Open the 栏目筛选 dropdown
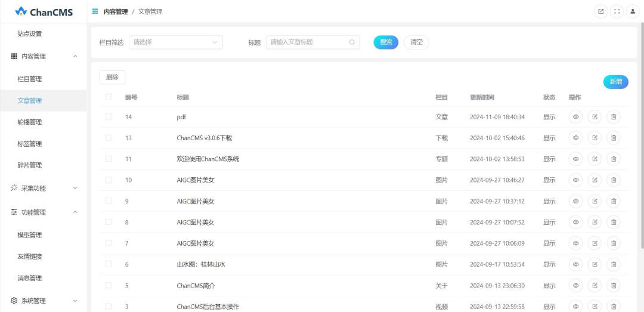Image resolution: width=644 pixels, height=312 pixels. [176, 42]
